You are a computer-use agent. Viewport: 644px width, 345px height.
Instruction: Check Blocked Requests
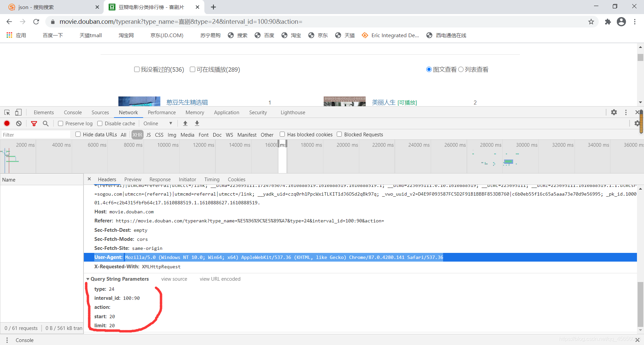click(x=339, y=134)
